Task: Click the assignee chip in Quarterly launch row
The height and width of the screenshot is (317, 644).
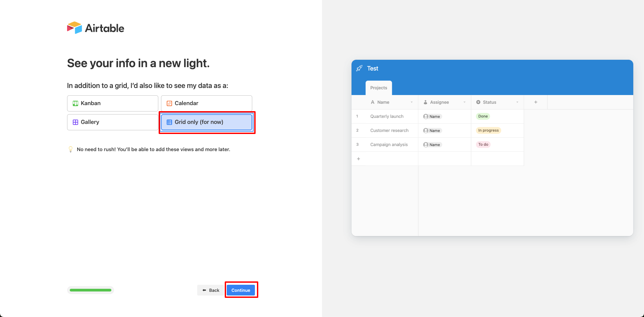Action: (432, 117)
